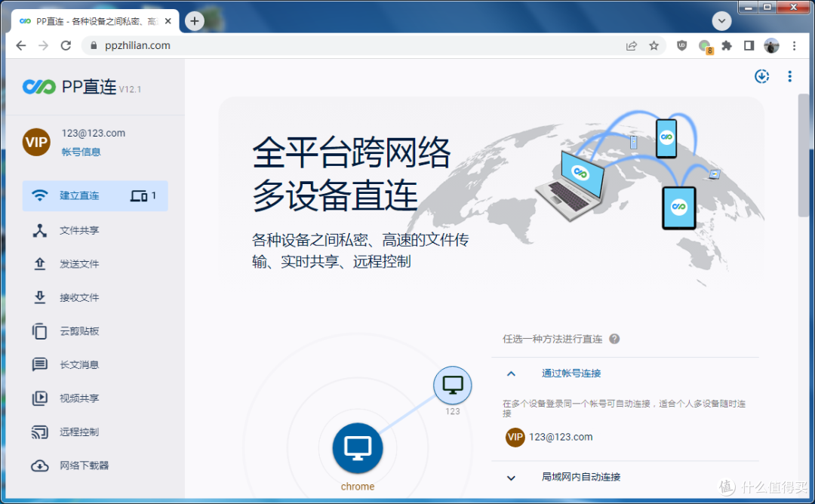This screenshot has height=504, width=815.
Task: Click VIP badge next to 123@123.com
Action: click(x=515, y=437)
